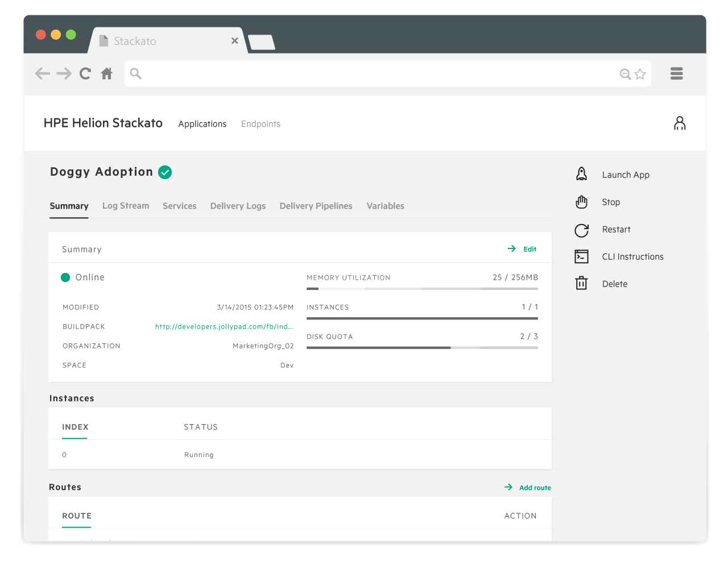Click the 25 / 256MB memory value

(x=515, y=277)
